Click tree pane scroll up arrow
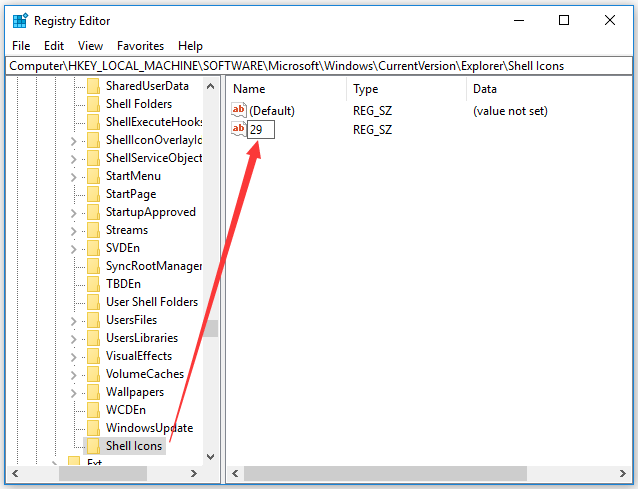The width and height of the screenshot is (638, 489). [x=210, y=86]
